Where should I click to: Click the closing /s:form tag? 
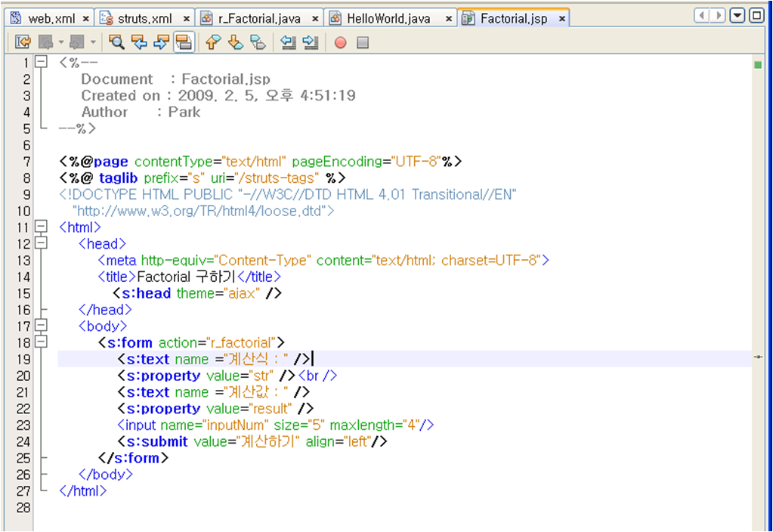133,458
